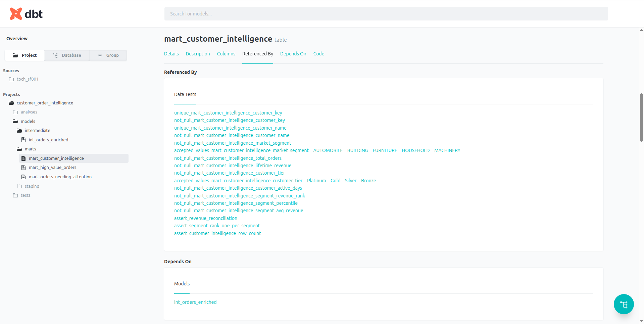Click the mart_orders_needing_attention file icon
644x324 pixels.
[23, 177]
